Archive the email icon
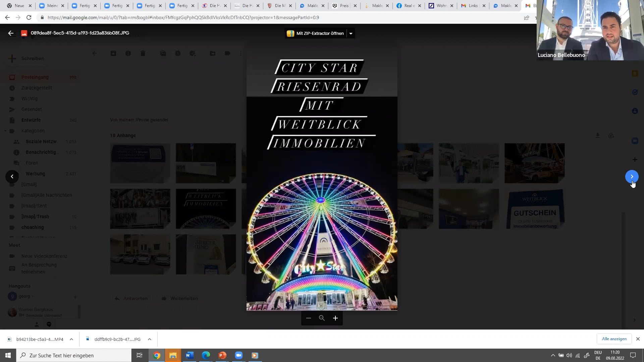The height and width of the screenshot is (362, 644). tap(113, 53)
